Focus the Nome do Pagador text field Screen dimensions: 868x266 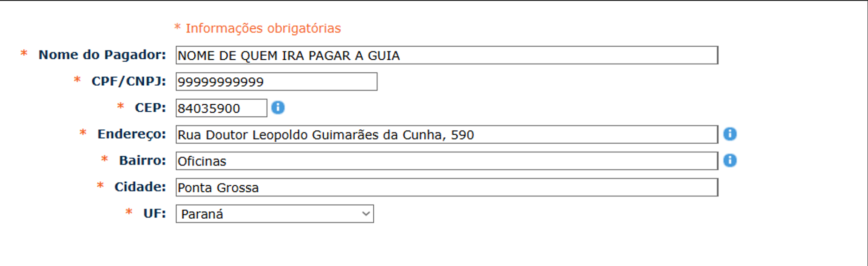(x=447, y=55)
